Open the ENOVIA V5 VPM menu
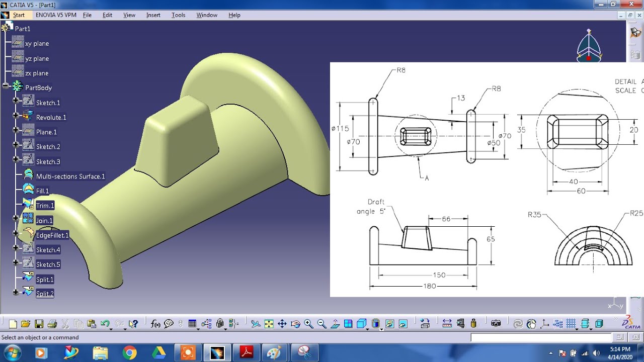Screen dimensions: 644x362 coord(56,15)
